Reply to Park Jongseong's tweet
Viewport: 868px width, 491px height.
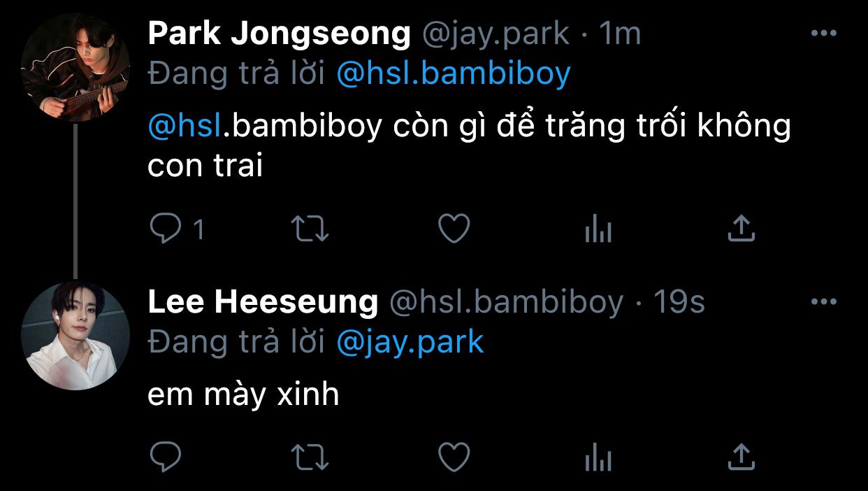pyautogui.click(x=166, y=229)
